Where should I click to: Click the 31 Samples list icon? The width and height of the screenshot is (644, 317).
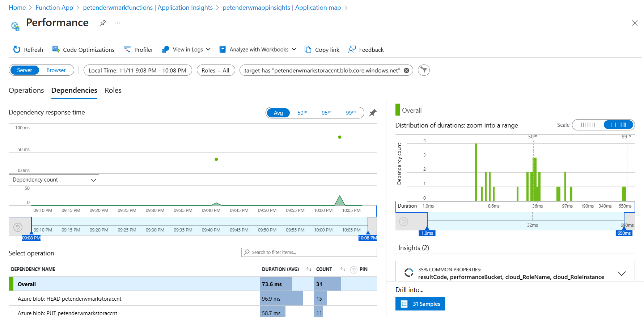pyautogui.click(x=404, y=304)
